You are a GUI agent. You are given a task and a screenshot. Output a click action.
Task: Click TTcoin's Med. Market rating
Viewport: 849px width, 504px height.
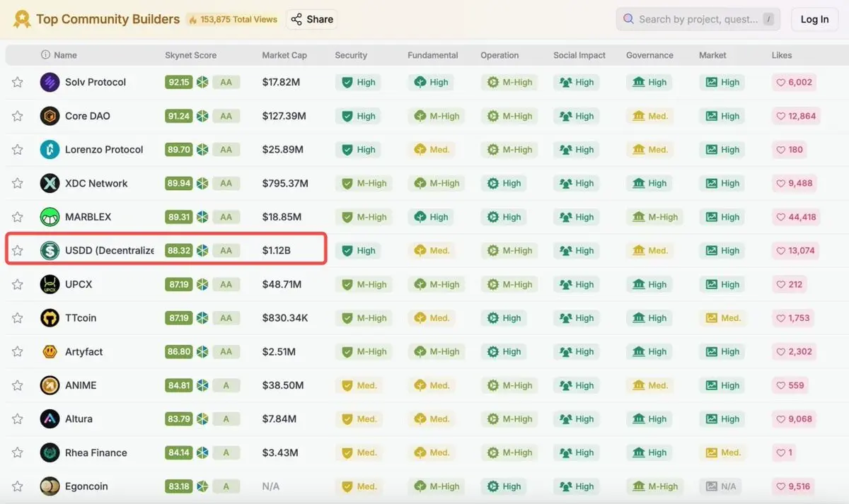pyautogui.click(x=724, y=318)
